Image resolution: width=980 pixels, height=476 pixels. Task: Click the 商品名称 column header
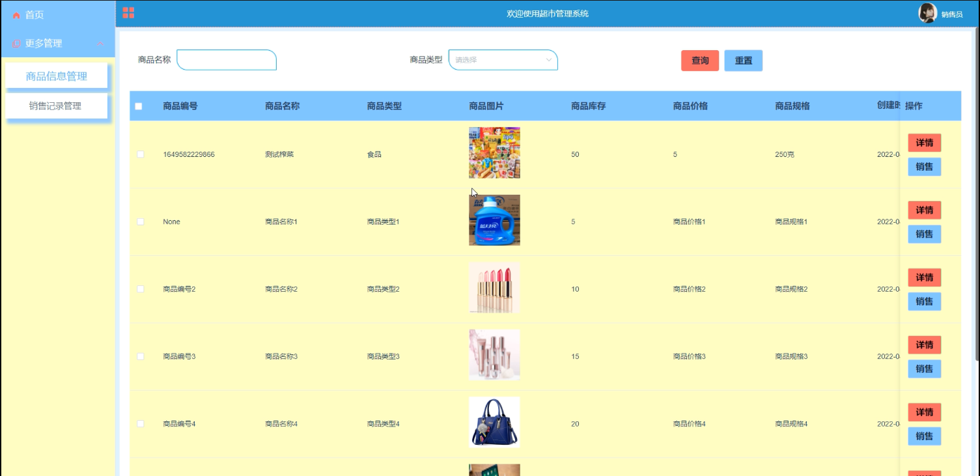pos(283,106)
